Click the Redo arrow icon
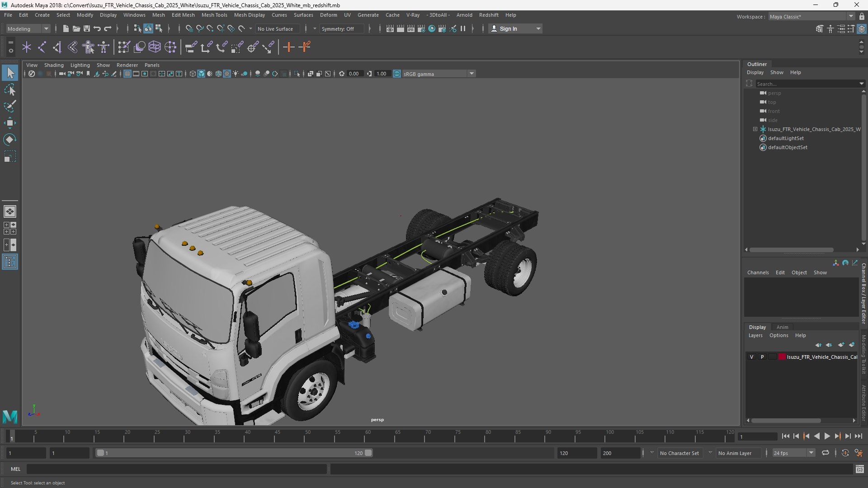This screenshot has width=868, height=488. [108, 28]
